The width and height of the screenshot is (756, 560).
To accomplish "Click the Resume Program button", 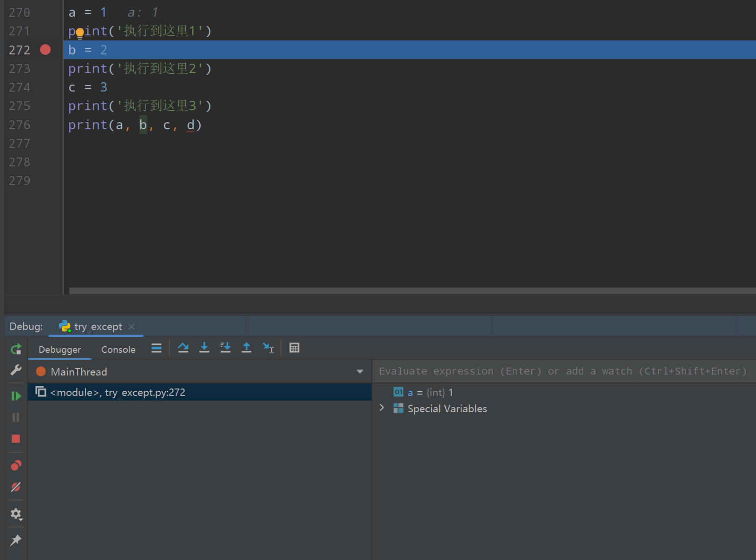I will coord(16,396).
